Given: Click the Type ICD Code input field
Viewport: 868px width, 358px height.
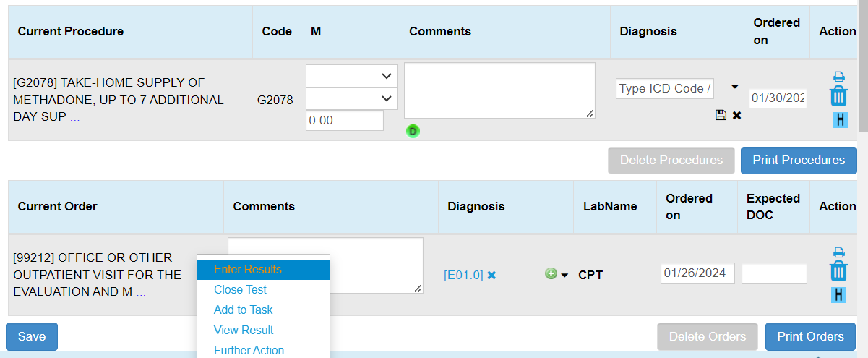Looking at the screenshot, I should click(x=665, y=88).
